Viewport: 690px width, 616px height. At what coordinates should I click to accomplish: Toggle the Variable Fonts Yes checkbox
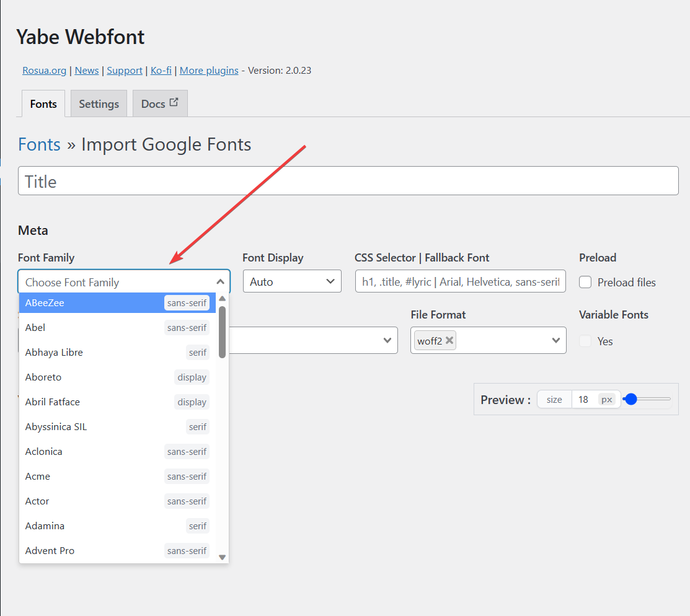tap(585, 341)
